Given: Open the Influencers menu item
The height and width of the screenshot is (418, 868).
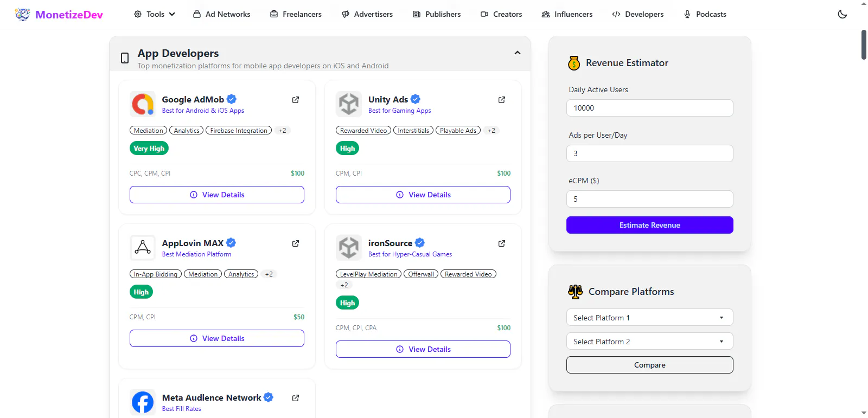Looking at the screenshot, I should pyautogui.click(x=567, y=14).
